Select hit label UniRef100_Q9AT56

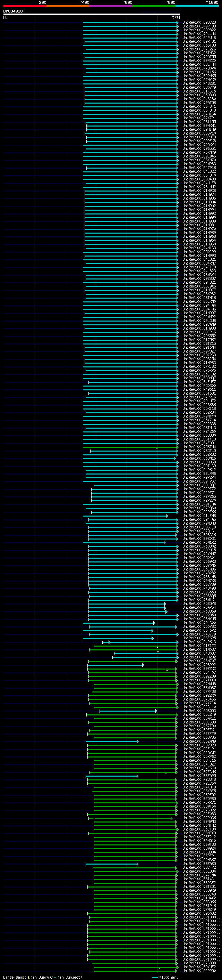tap(199, 103)
